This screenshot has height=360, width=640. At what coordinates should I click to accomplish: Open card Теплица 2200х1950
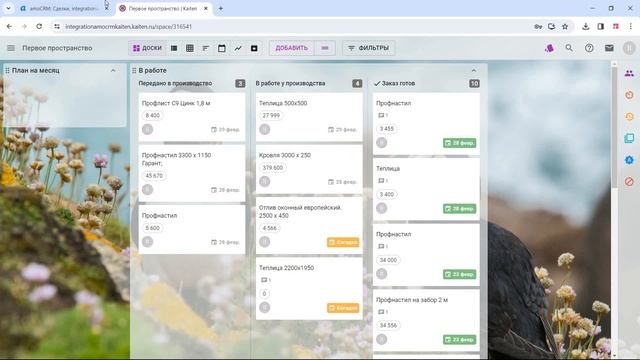point(309,289)
